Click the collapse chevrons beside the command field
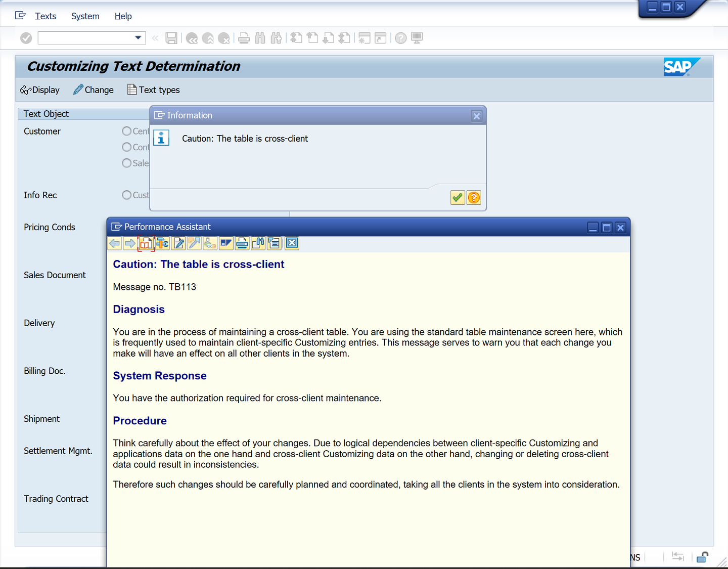Image resolution: width=728 pixels, height=569 pixels. [155, 38]
